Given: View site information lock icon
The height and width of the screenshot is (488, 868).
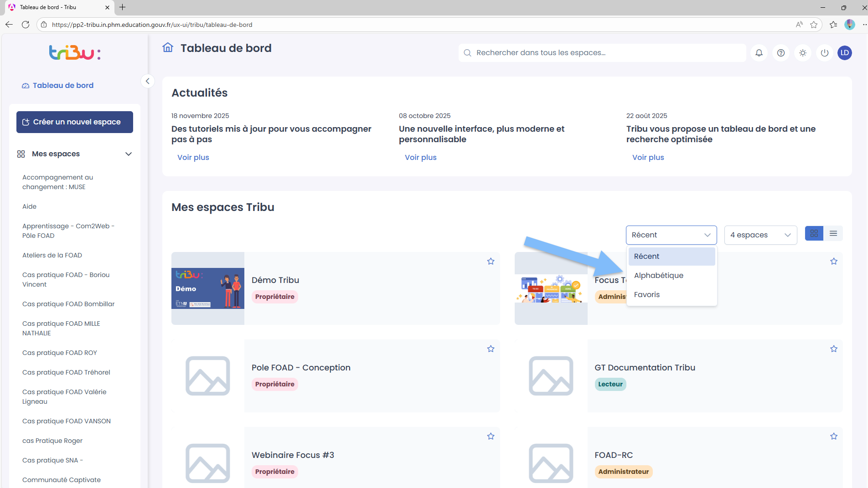Looking at the screenshot, I should pos(43,25).
